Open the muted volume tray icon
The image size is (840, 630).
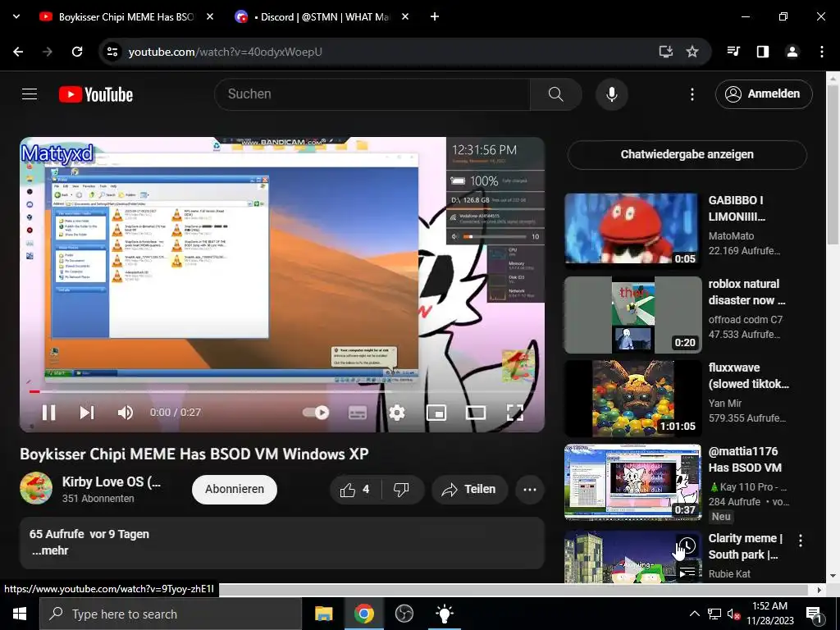733,614
